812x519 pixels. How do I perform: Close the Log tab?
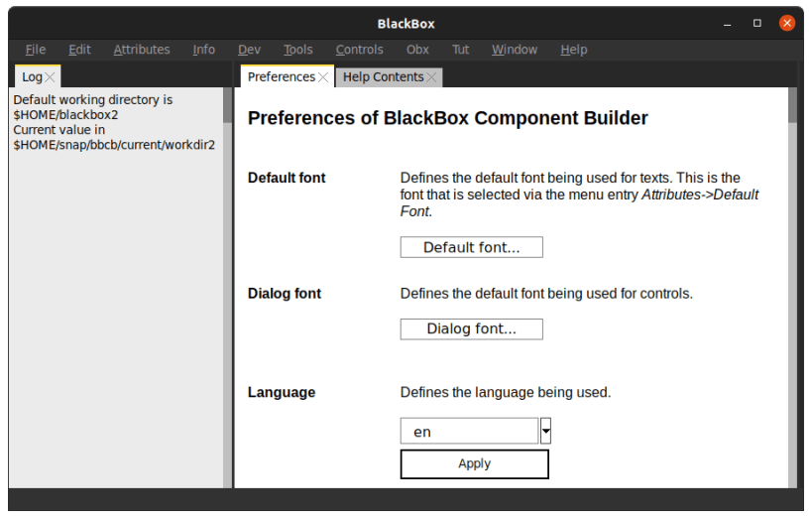click(50, 77)
